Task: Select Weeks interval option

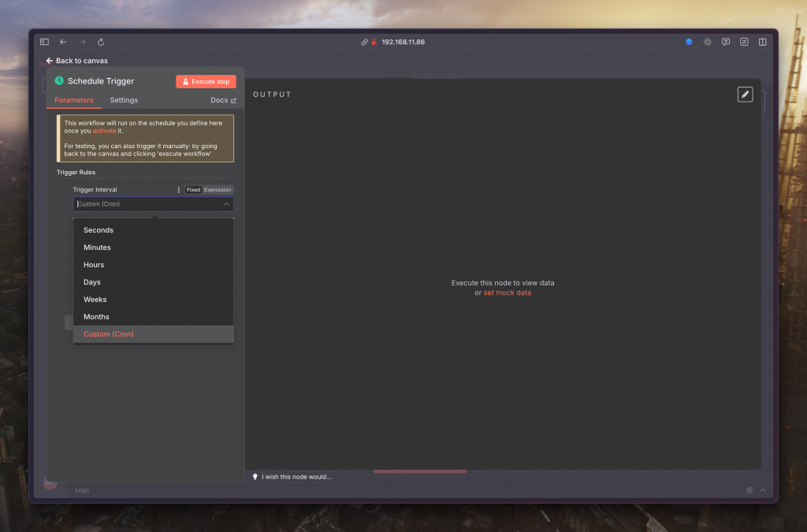Action: pyautogui.click(x=154, y=299)
